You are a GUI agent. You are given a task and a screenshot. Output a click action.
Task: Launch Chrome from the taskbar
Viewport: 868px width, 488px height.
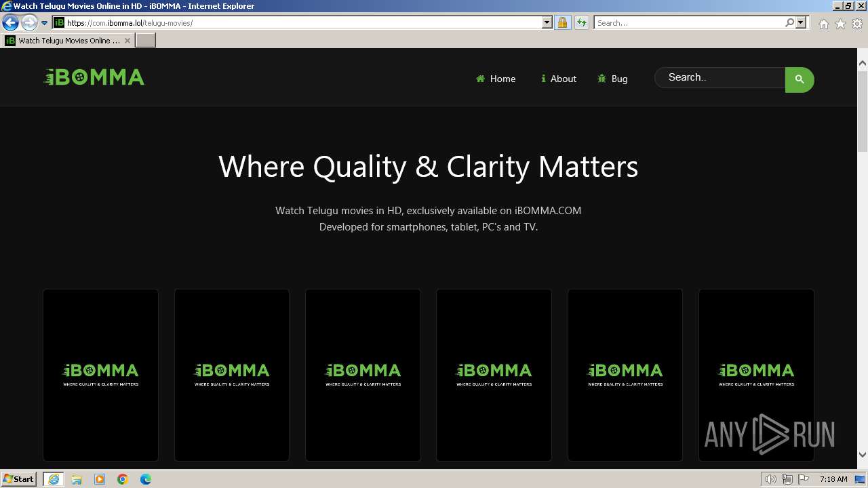coord(123,479)
